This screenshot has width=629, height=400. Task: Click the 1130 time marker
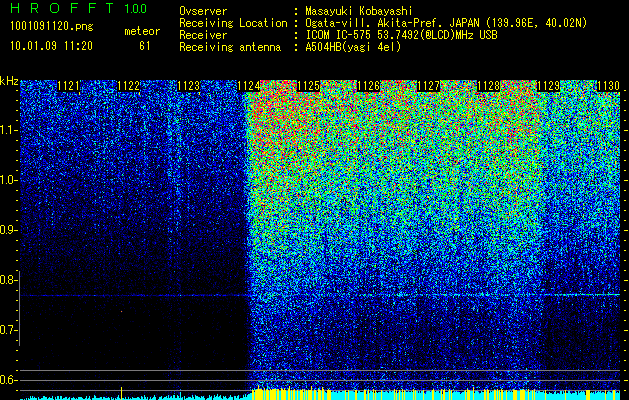609,86
